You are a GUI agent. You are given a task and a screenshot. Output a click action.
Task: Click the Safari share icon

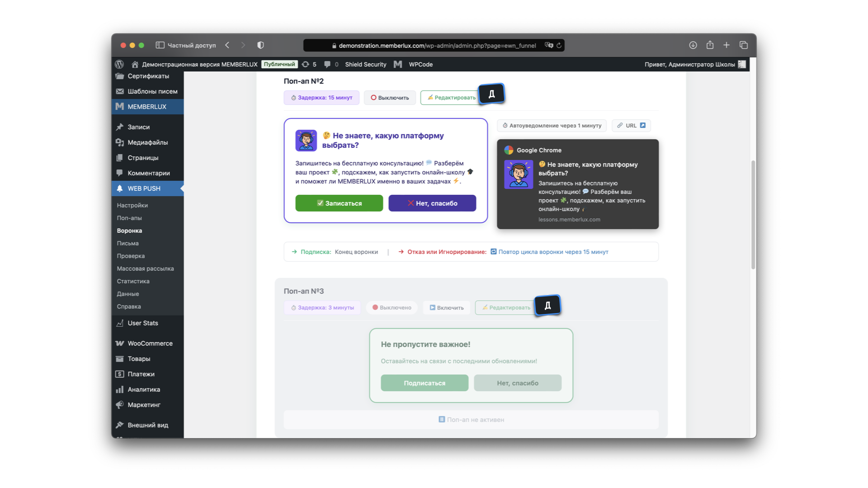coord(710,45)
